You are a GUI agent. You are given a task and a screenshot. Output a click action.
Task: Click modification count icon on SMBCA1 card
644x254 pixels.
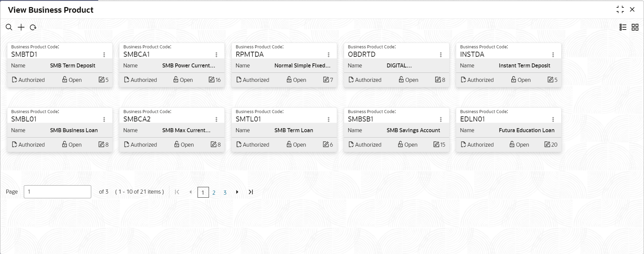point(212,80)
